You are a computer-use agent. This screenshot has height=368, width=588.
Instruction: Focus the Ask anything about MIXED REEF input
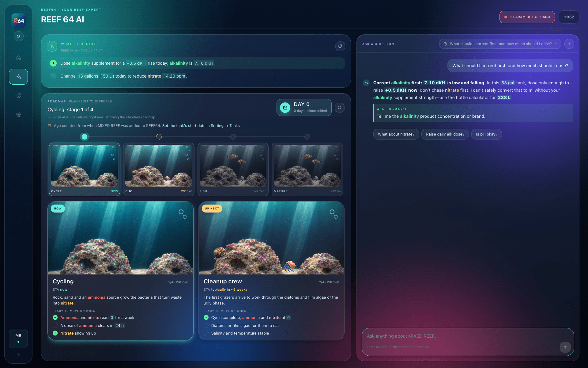click(468, 342)
